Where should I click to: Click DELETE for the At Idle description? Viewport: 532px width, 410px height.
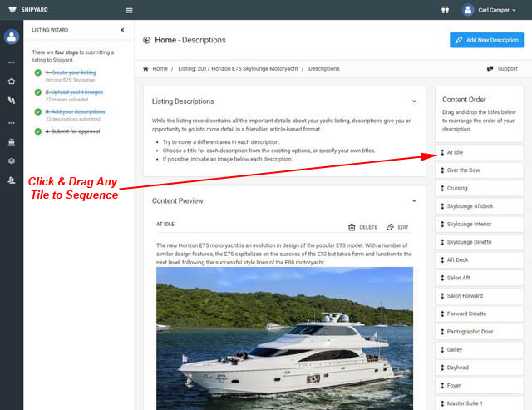point(362,227)
